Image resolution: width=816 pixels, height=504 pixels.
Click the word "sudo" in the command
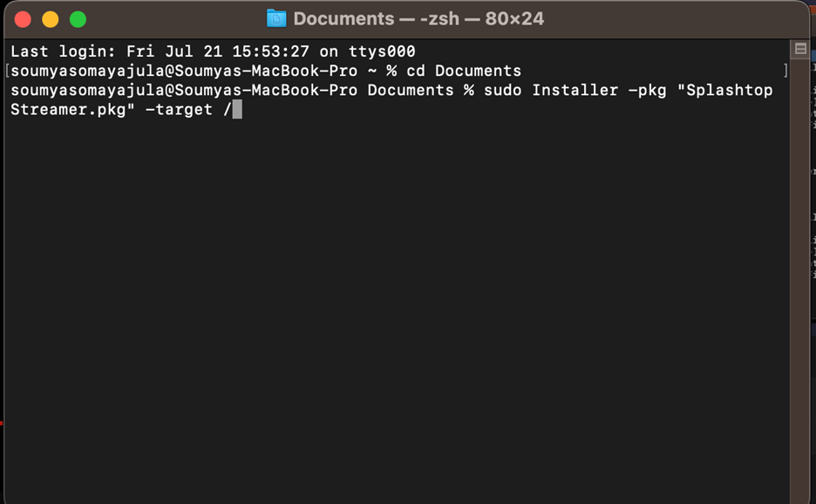502,90
